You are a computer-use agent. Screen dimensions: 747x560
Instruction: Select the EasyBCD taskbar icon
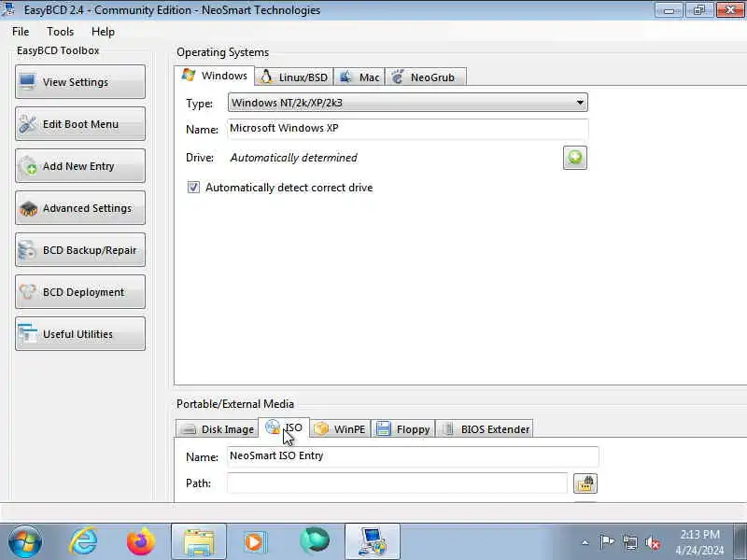372,541
